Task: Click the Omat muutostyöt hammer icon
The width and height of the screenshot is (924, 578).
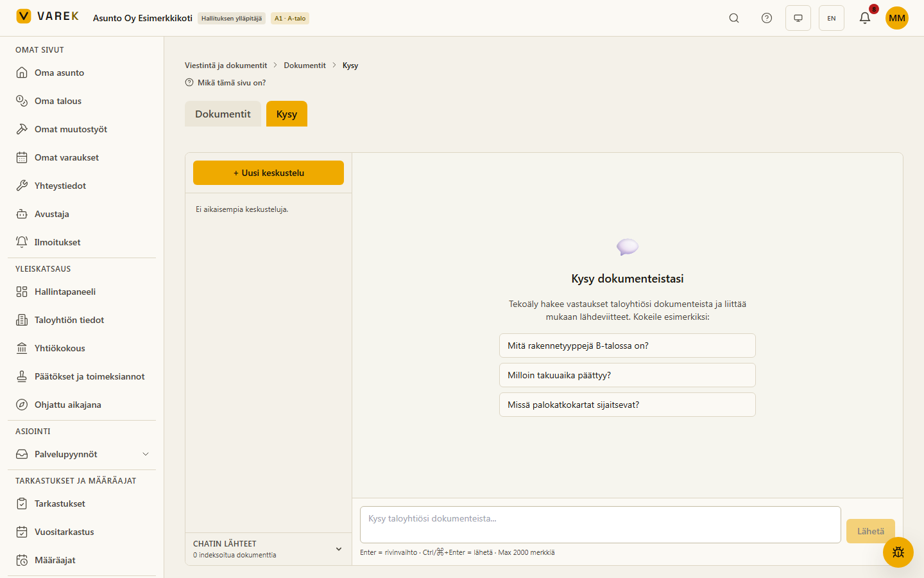Action: coord(22,129)
